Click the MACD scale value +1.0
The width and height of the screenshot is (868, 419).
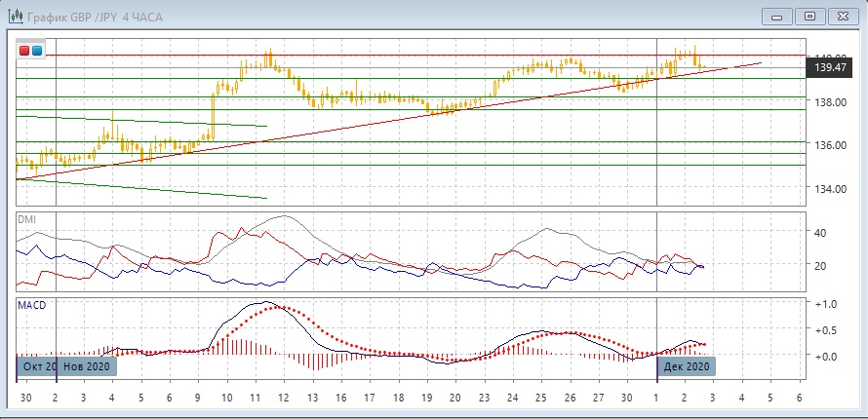coord(825,304)
